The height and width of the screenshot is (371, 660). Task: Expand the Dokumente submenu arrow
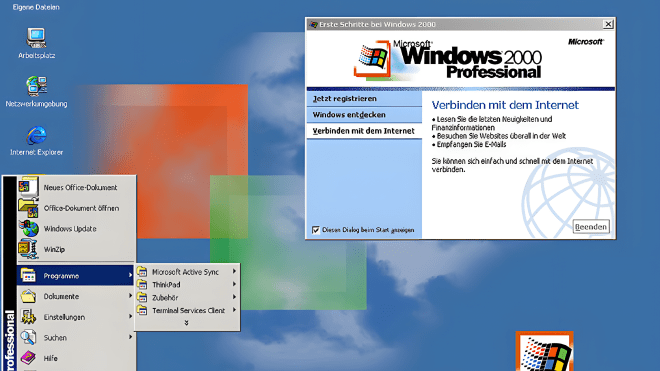pos(130,296)
